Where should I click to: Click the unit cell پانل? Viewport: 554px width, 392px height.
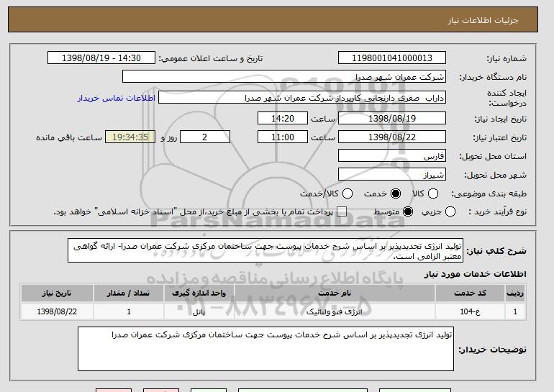click(x=199, y=312)
